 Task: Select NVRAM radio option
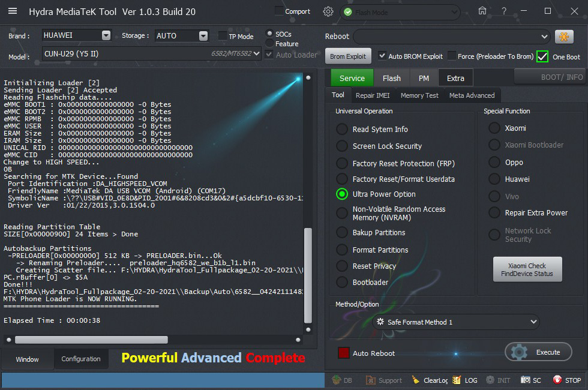pos(341,213)
